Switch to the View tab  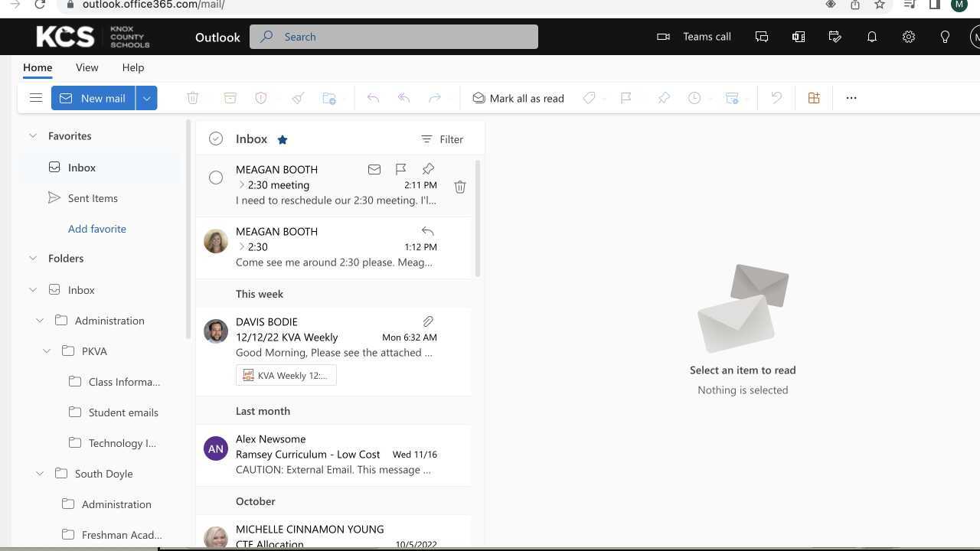pyautogui.click(x=87, y=67)
